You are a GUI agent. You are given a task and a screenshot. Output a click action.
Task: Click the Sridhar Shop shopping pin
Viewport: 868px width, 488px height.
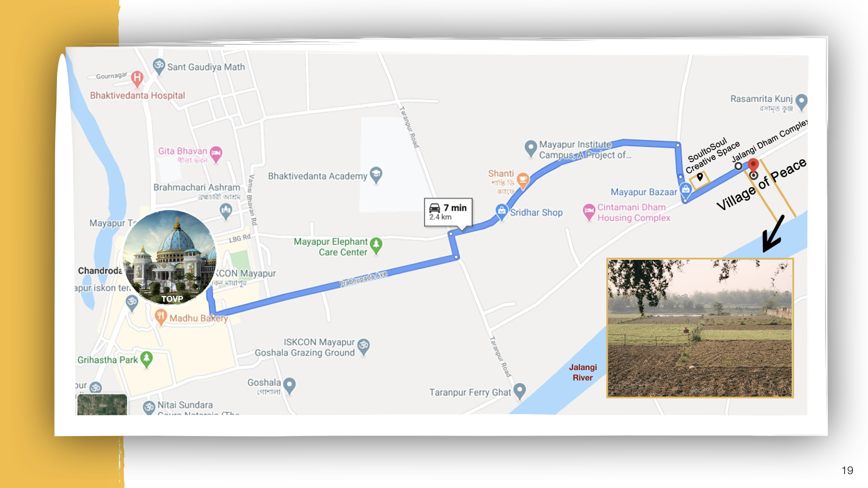(x=501, y=211)
